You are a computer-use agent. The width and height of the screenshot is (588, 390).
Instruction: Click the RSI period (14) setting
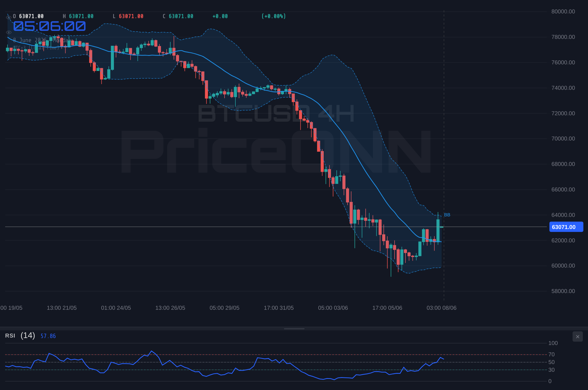pyautogui.click(x=28, y=335)
